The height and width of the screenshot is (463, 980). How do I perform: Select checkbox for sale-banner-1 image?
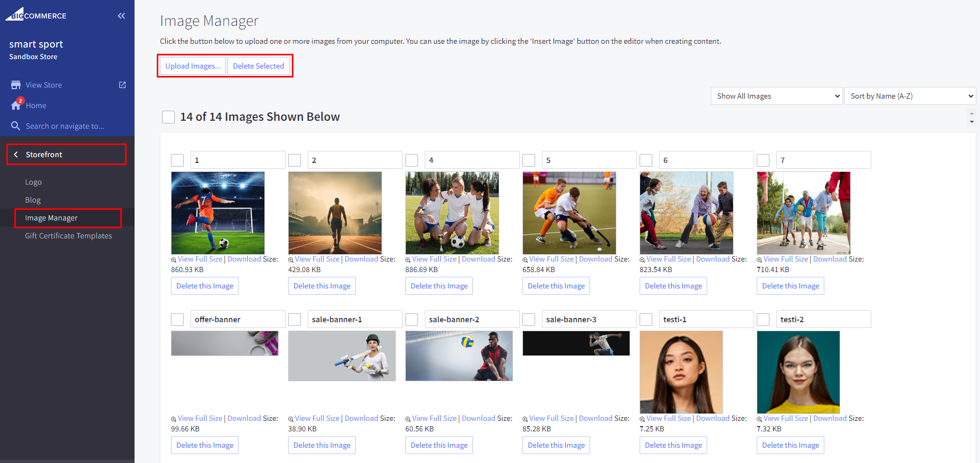(x=294, y=320)
